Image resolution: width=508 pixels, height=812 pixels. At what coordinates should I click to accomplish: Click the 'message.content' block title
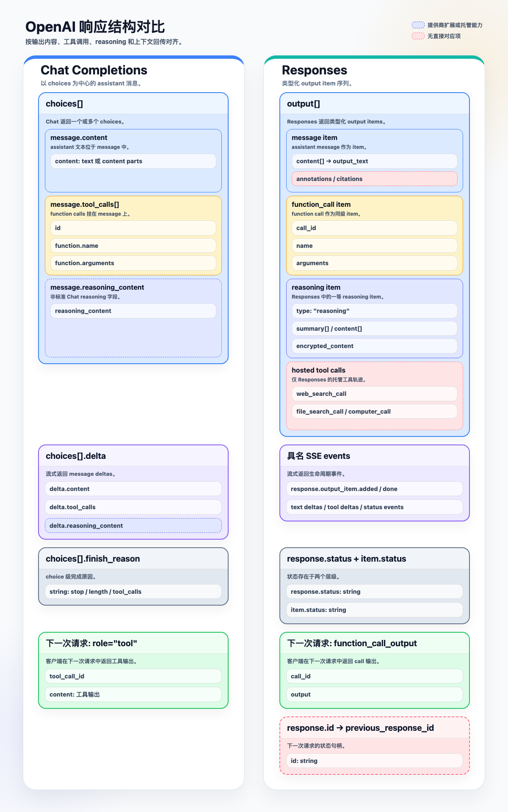79,137
